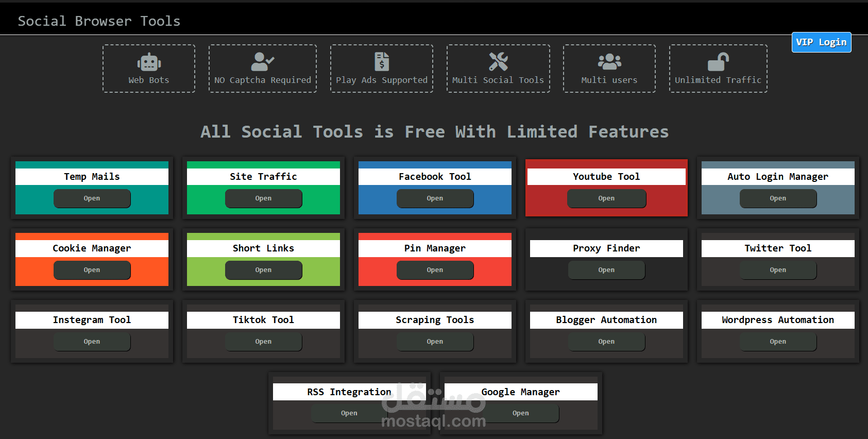Open the Tiktok Tool

(263, 342)
